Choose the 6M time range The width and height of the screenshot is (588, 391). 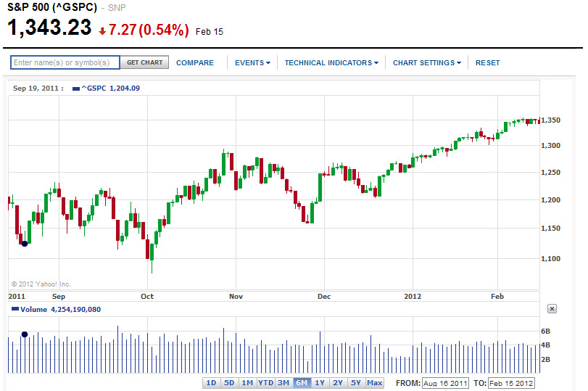302,383
